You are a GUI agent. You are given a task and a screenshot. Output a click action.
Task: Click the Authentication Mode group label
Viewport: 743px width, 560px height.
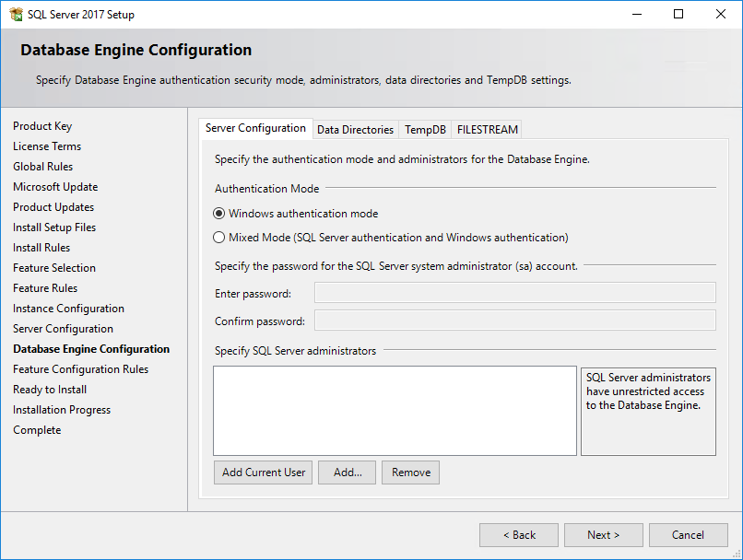266,189
